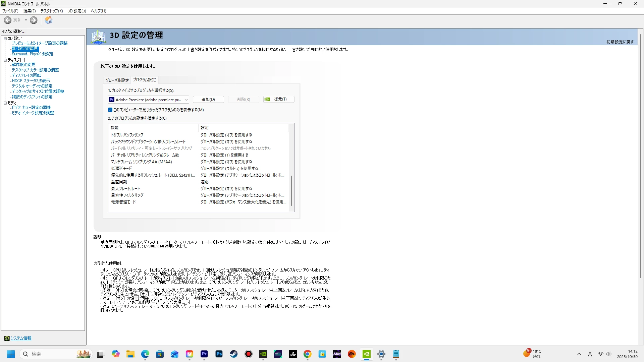This screenshot has width=644, height=362.
Task: Open Adobe Premiere Pro from the taskbar
Action: [x=204, y=354]
